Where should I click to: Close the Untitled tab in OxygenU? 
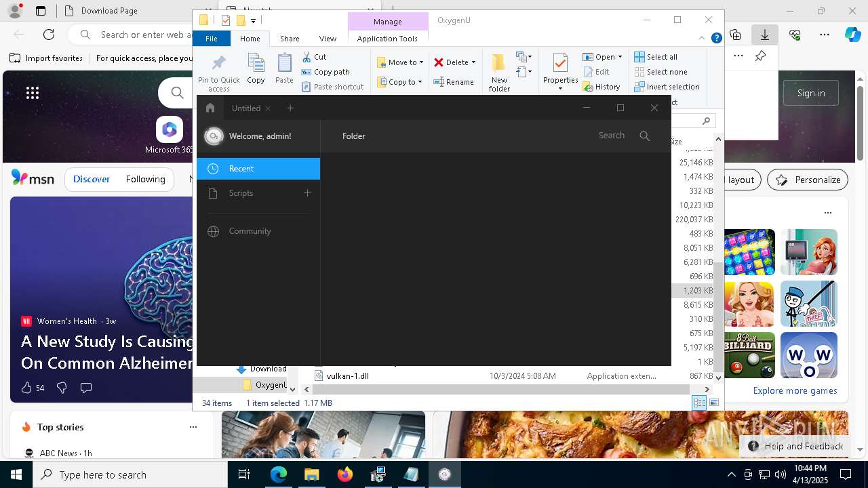coord(268,108)
